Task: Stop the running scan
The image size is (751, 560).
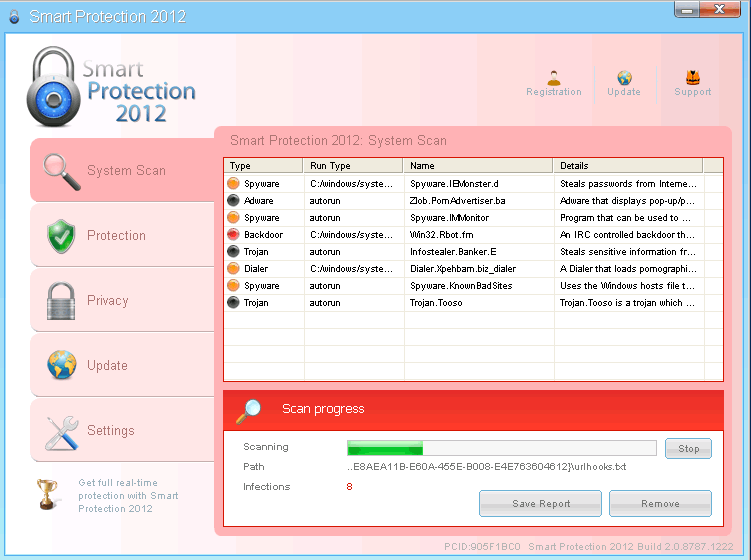Action: click(x=688, y=449)
